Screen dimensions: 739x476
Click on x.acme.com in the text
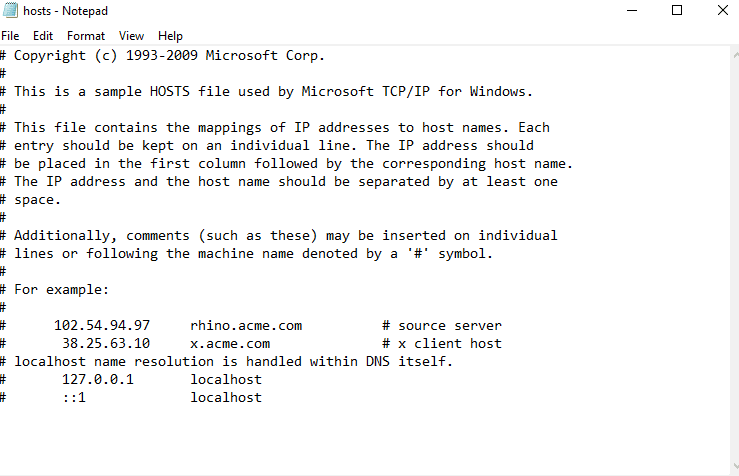click(x=230, y=343)
